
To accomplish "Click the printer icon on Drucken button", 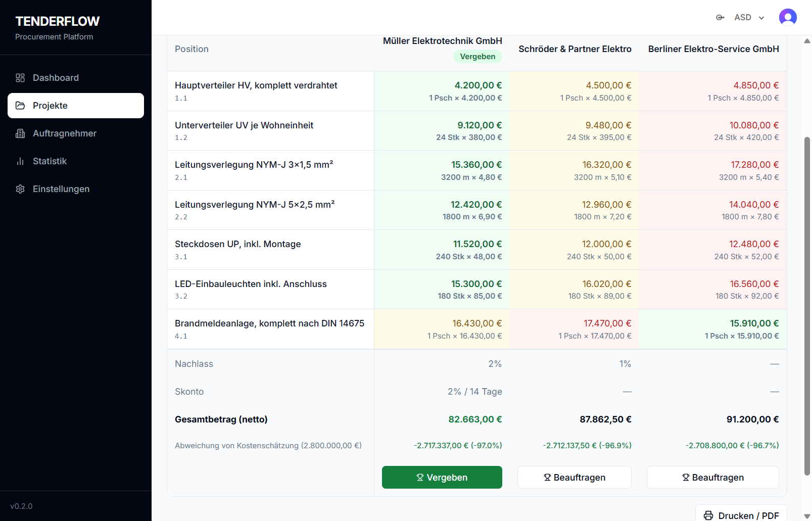I will pos(708,515).
